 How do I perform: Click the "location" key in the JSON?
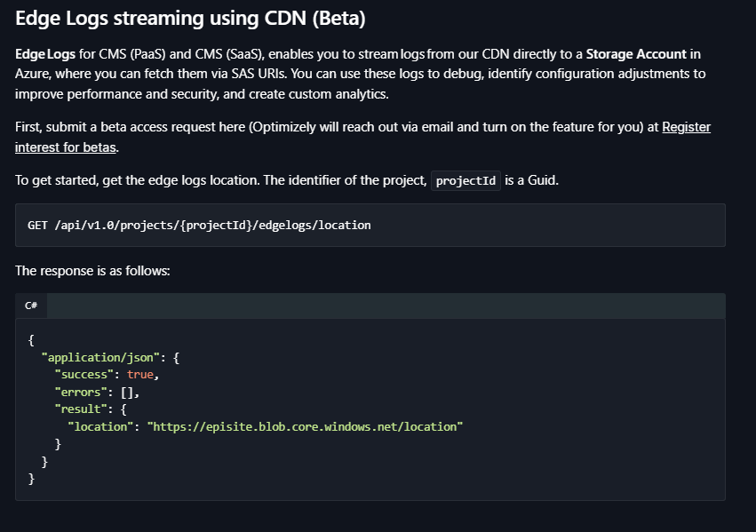coord(101,426)
